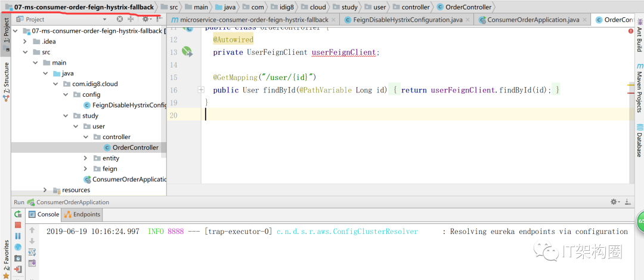Expand the feign package

85,168
